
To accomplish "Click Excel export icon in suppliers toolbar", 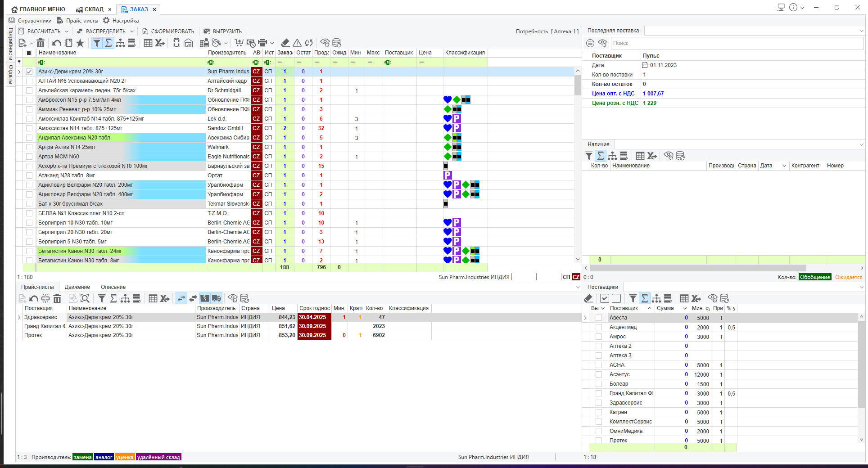I will coord(696,298).
